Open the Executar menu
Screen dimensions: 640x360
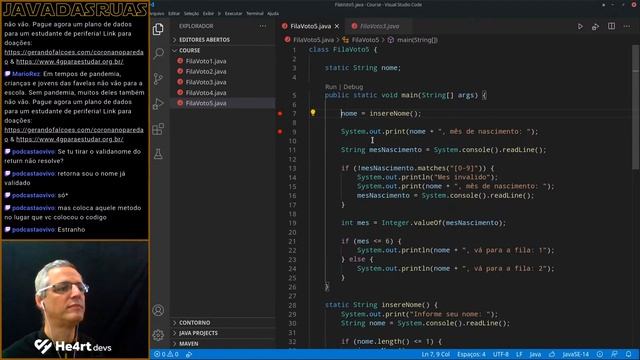(233, 13)
